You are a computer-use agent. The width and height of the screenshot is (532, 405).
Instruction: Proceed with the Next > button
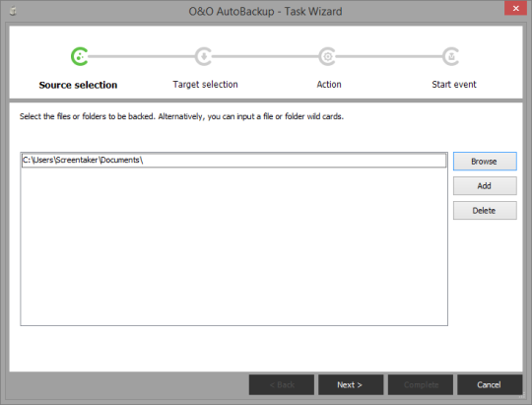(x=351, y=384)
